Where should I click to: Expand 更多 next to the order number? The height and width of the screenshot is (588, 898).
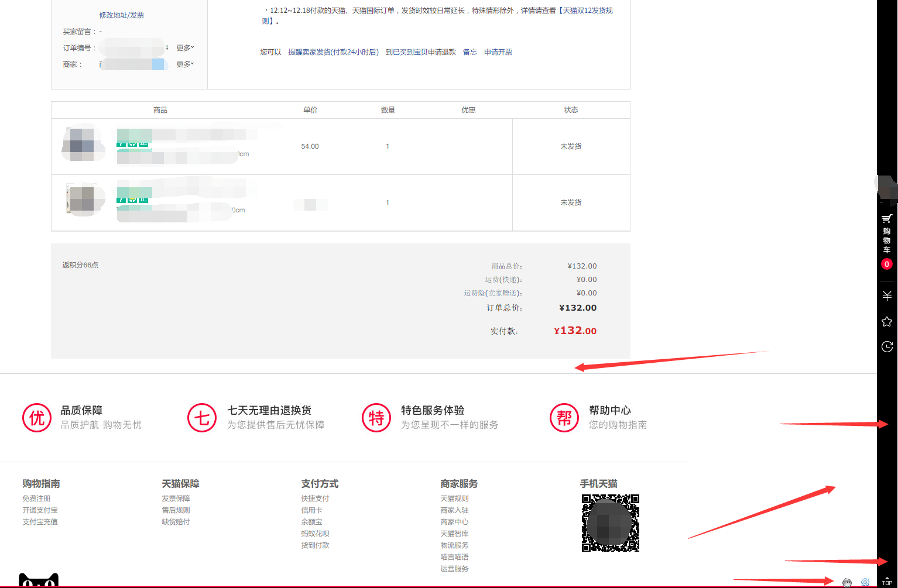click(x=184, y=47)
